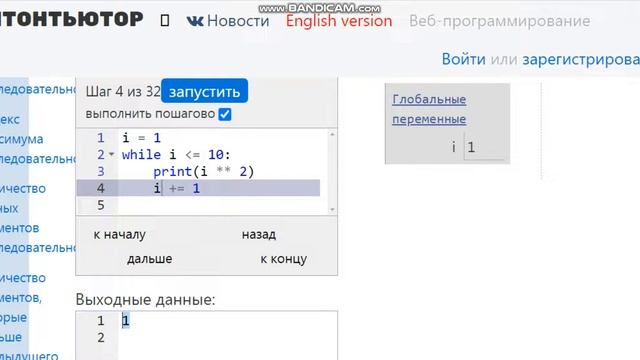Click the small square icon beside site title
Image resolution: width=640 pixels, height=360 pixels.
(164, 20)
